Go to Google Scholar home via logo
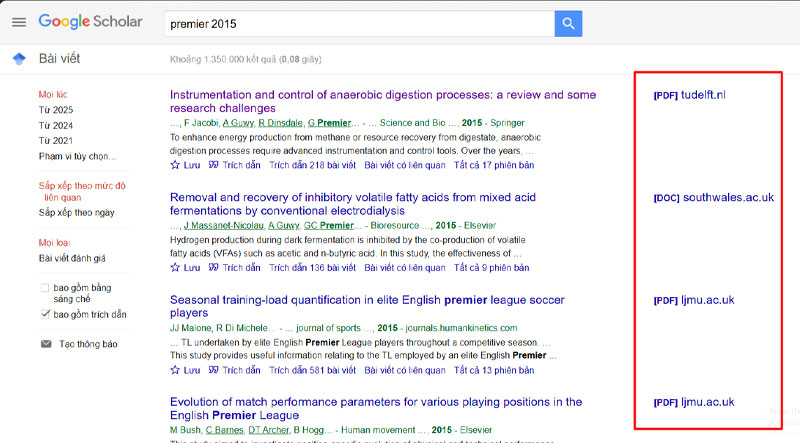Viewport: 800px width, 443px height. [90, 21]
